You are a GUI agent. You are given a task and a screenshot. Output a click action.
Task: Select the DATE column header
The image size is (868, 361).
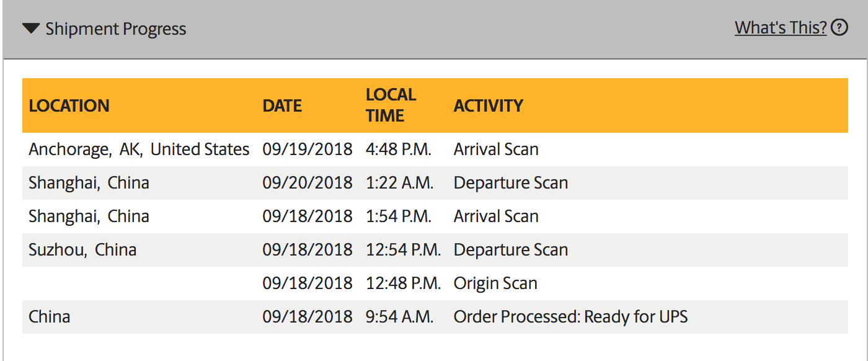click(x=282, y=105)
